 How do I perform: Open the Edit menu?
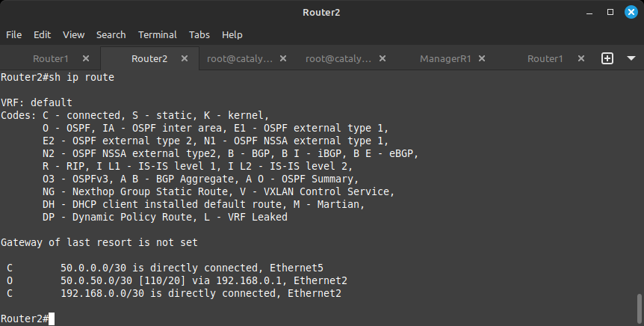[43, 35]
